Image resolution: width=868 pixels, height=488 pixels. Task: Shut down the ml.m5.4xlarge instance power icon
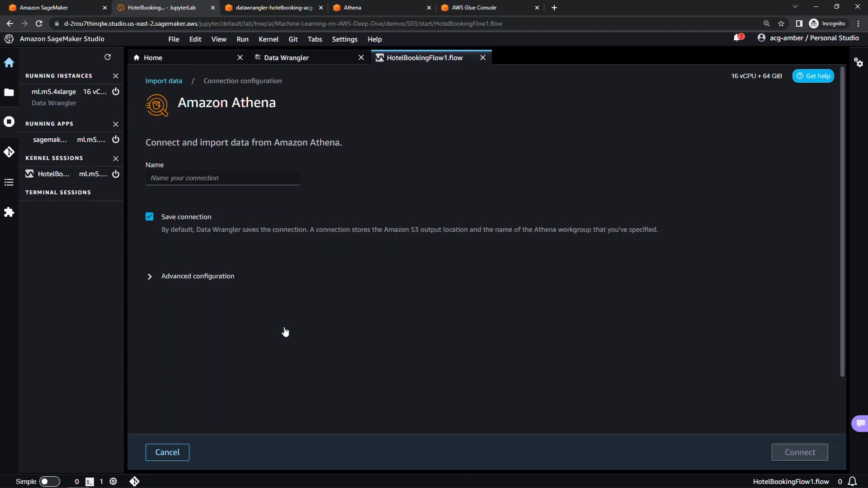(116, 92)
